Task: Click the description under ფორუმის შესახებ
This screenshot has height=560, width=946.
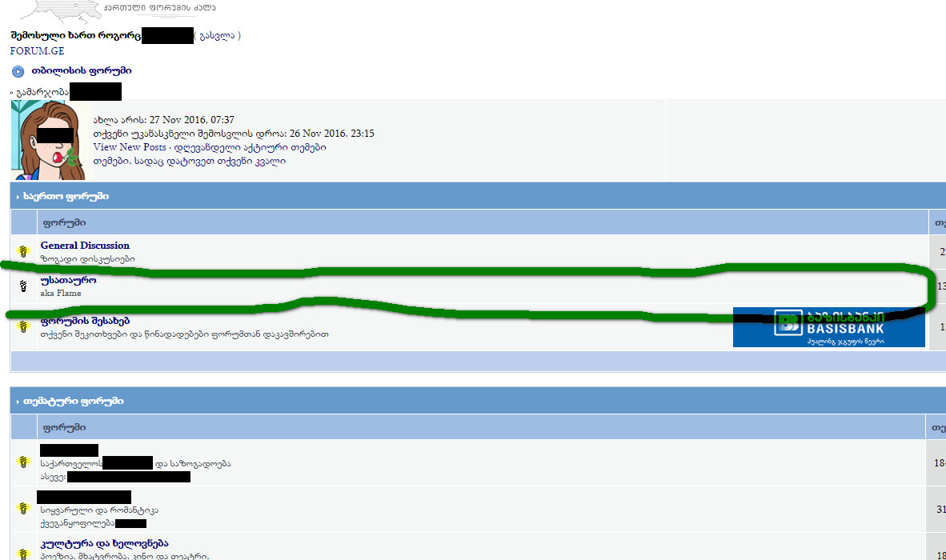Action: tap(184, 334)
